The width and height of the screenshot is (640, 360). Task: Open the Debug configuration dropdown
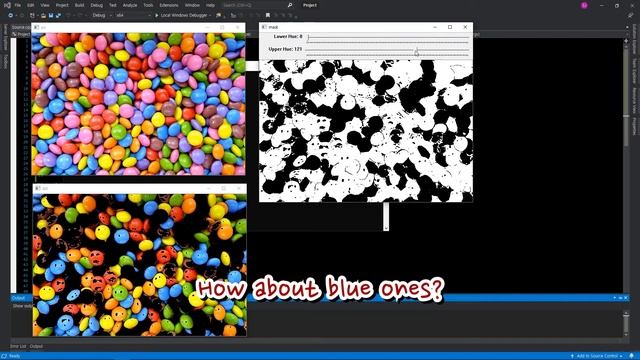101,16
